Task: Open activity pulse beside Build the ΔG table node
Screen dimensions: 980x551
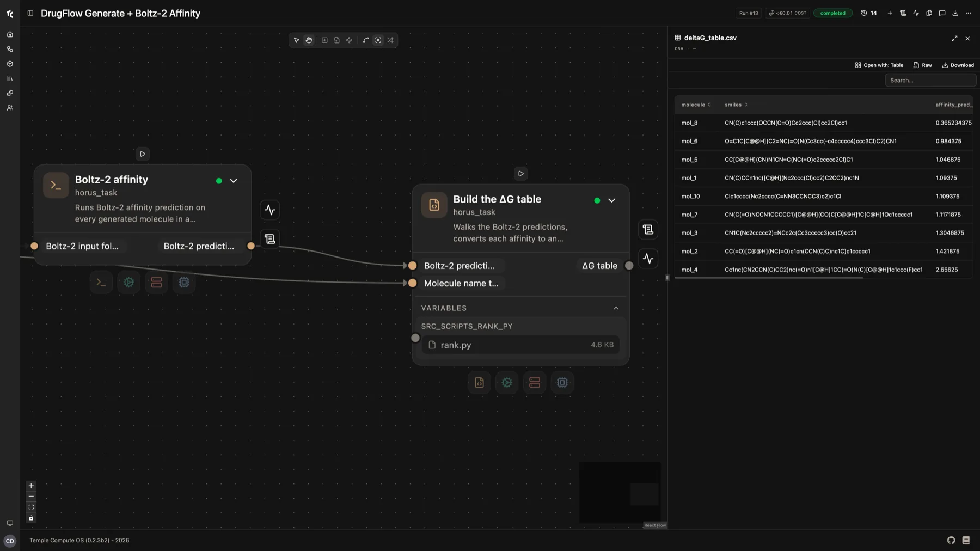Action: 648,259
